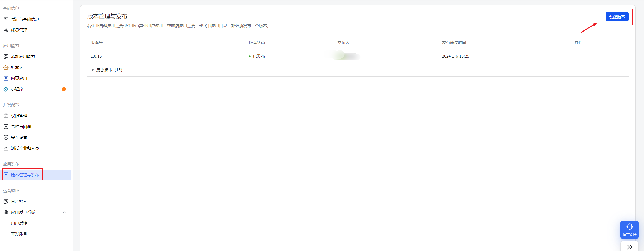Collapse the 应用质量看板 chevron
Image resolution: width=644 pixels, height=251 pixels.
pyautogui.click(x=64, y=212)
